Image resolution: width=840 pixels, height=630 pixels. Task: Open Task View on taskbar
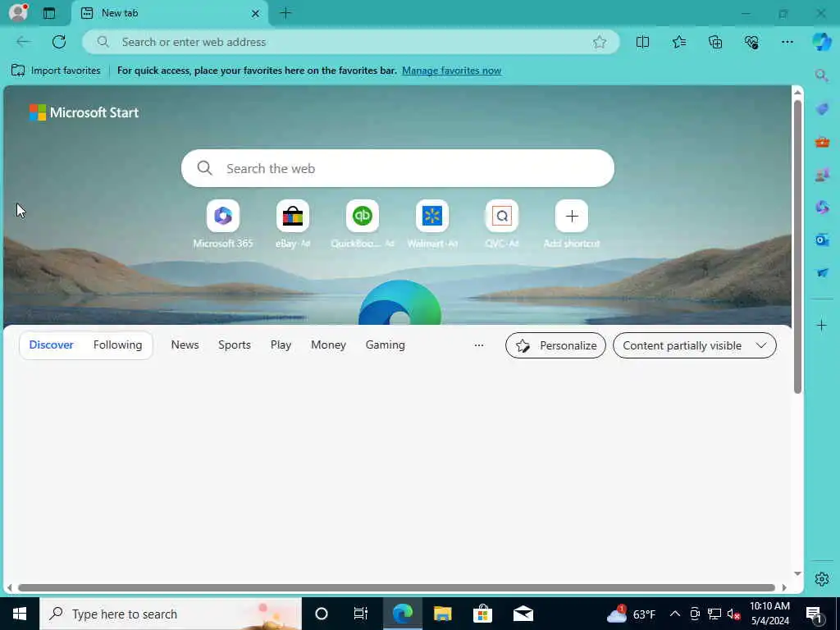pyautogui.click(x=361, y=614)
